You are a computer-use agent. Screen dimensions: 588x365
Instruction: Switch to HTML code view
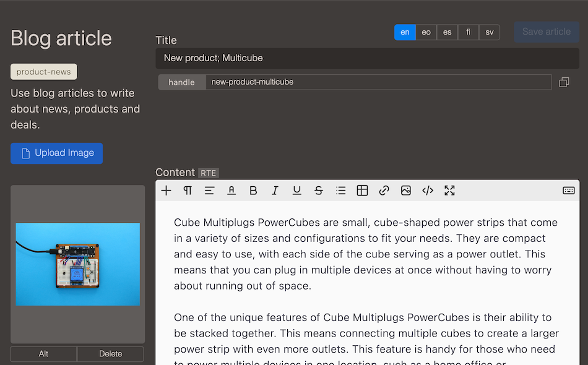[x=428, y=191]
